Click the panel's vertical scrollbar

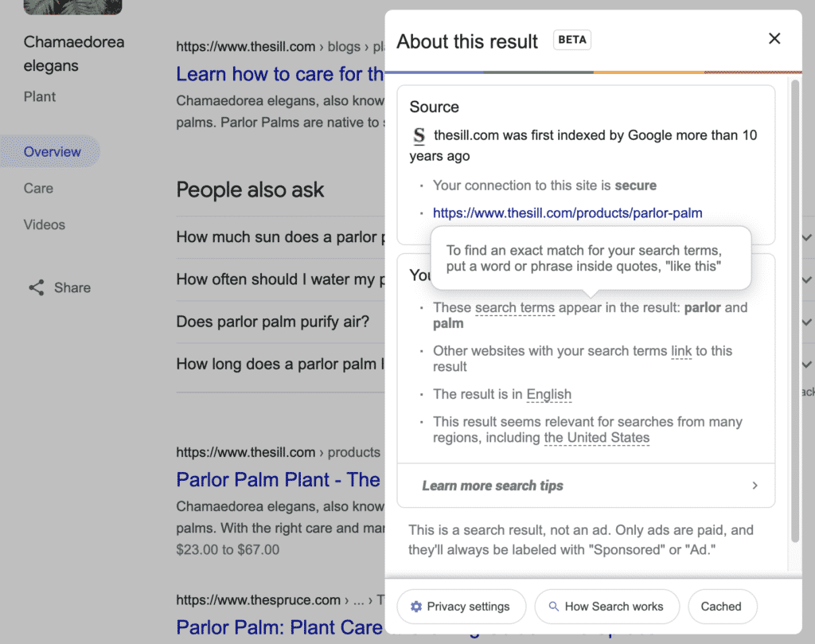795,310
